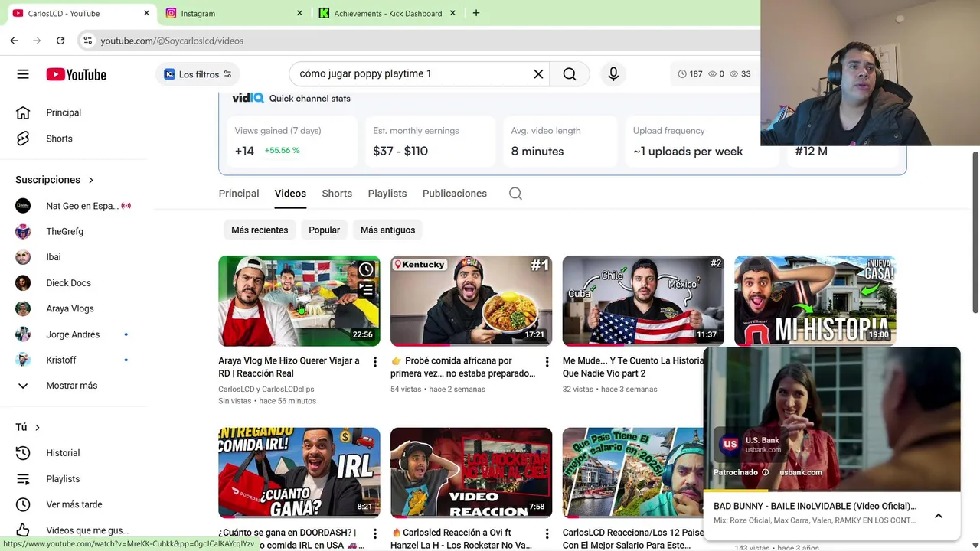
Task: Click the page vertical scrollbar
Action: coord(975,232)
